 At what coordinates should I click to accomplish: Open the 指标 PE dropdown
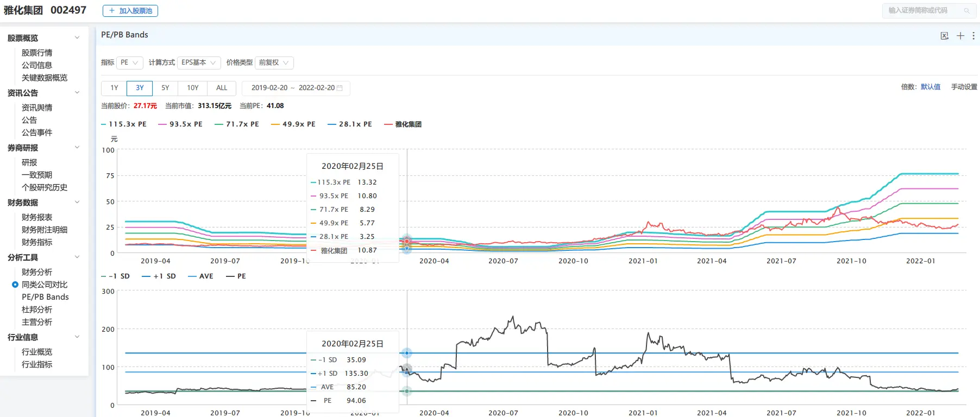click(129, 62)
